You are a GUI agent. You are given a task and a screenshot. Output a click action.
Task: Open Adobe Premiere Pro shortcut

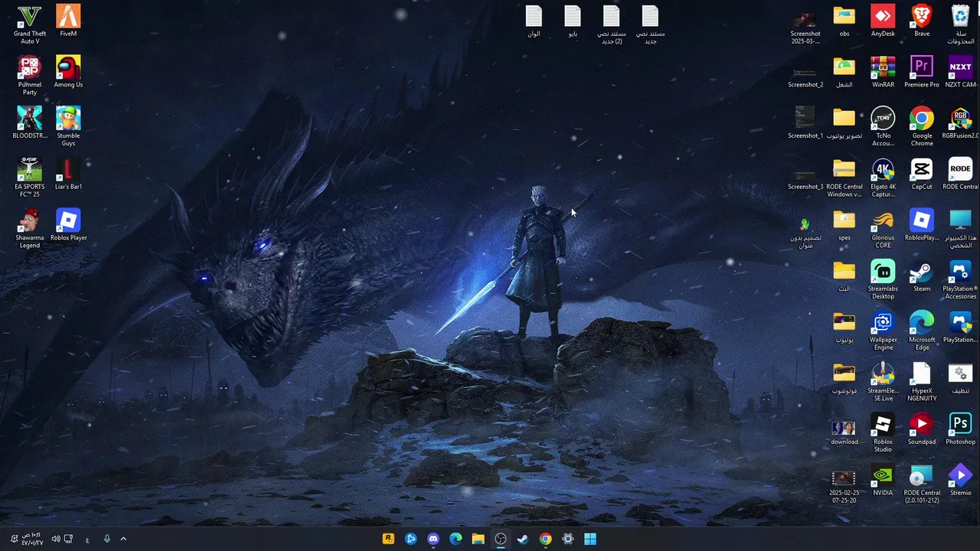click(922, 72)
